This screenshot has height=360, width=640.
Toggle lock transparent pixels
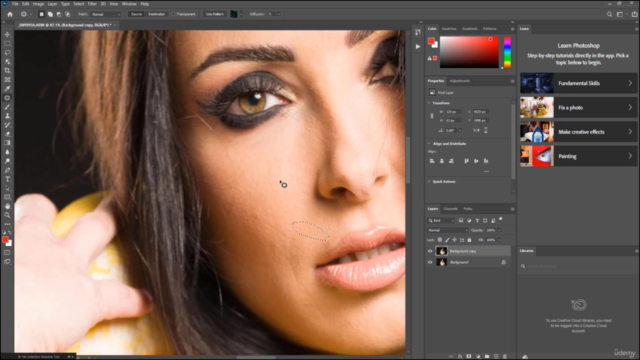click(440, 240)
